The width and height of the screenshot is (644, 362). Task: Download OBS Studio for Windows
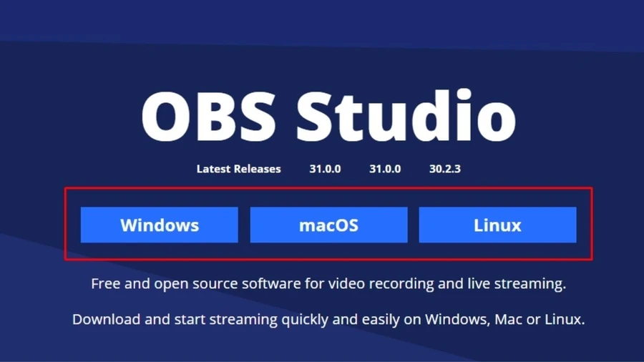point(160,225)
